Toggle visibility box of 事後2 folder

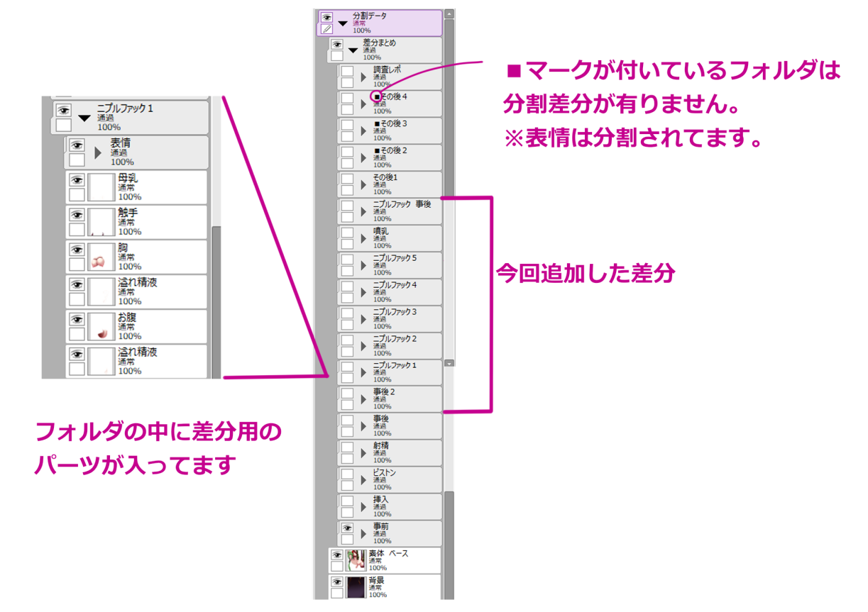click(x=347, y=393)
